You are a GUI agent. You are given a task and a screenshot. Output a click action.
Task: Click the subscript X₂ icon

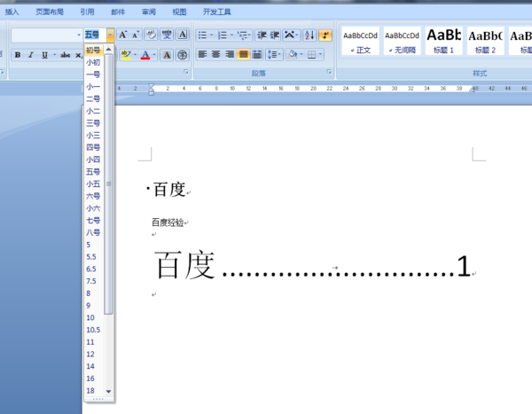78,55
